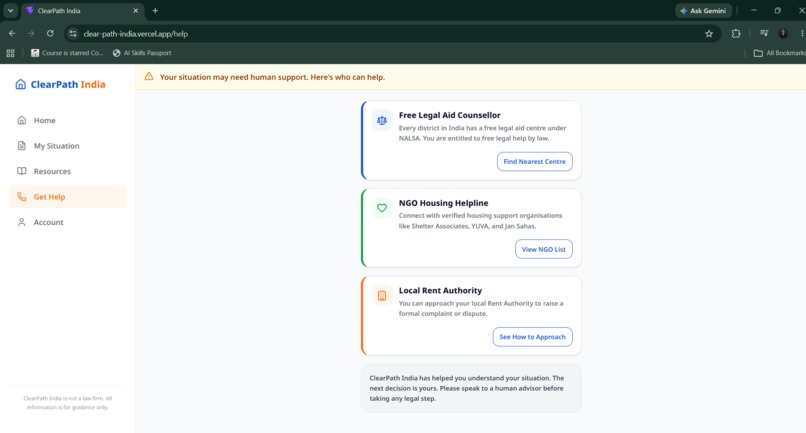Click the Free Legal Aid Counsellor heading
Viewport: 806px width, 433px height.
click(450, 115)
